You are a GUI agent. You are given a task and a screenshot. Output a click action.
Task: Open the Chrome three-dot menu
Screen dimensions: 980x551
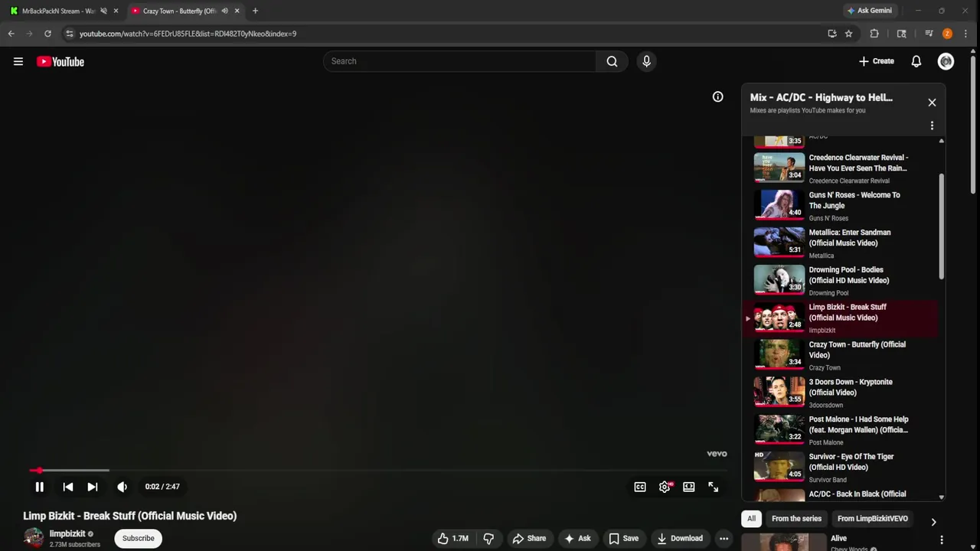click(x=965, y=34)
